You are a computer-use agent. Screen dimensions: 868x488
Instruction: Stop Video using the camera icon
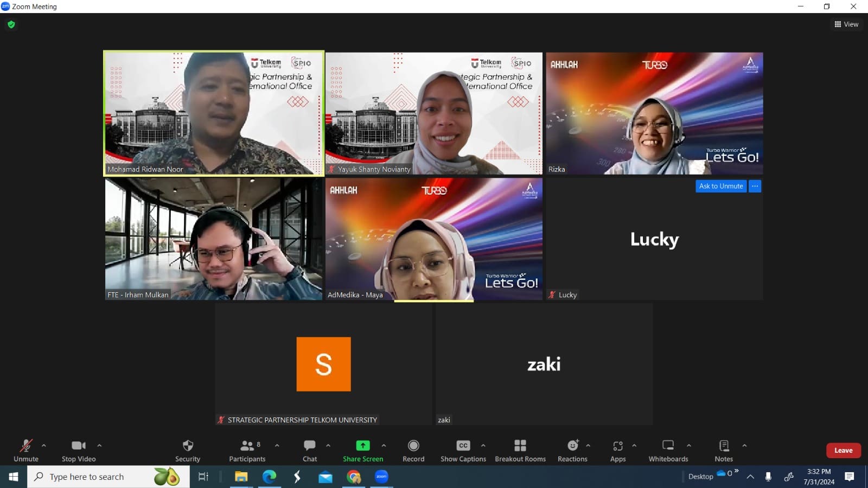pos(79,446)
